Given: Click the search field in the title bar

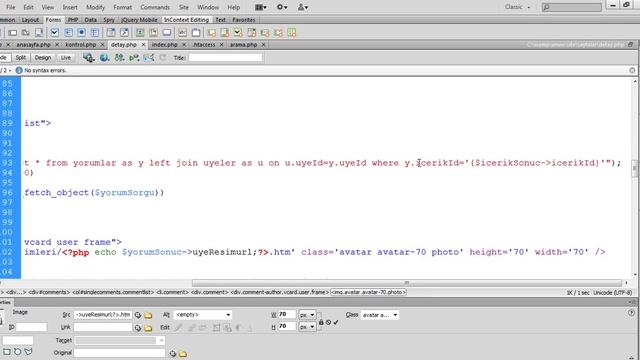Looking at the screenshot, I should coord(571,7).
